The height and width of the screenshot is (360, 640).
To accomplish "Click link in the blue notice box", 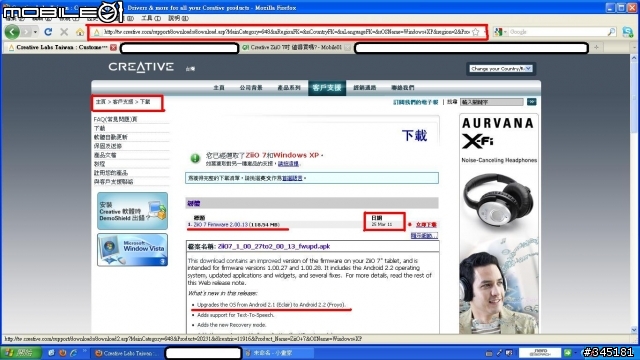I will (292, 178).
